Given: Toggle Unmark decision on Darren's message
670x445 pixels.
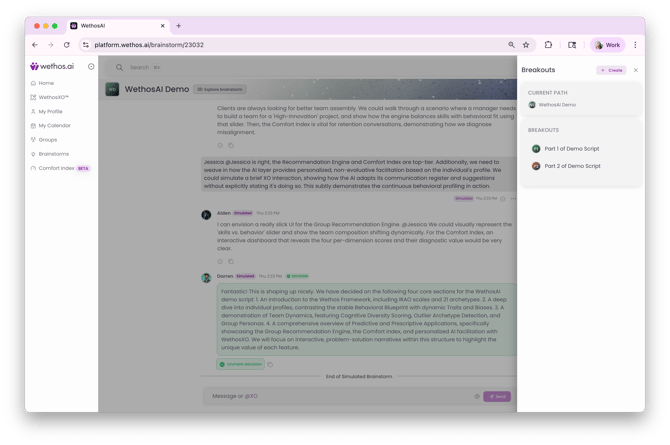Looking at the screenshot, I should coord(241,364).
